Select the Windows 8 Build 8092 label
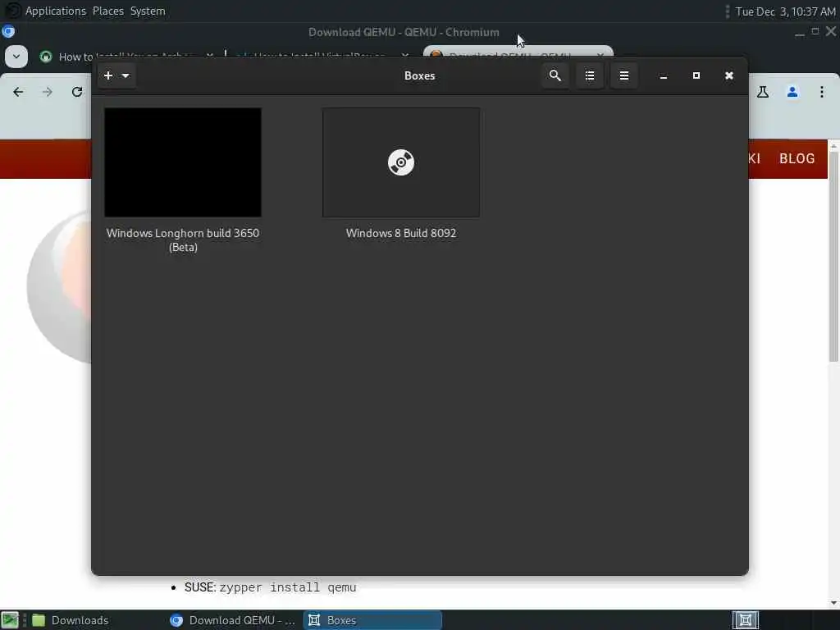The width and height of the screenshot is (840, 630). (400, 233)
